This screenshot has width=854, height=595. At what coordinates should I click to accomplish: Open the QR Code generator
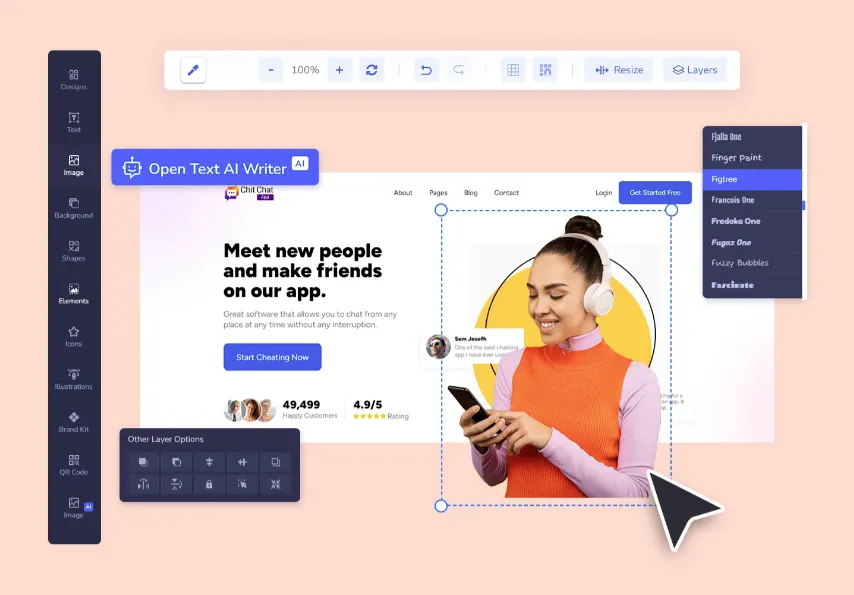point(74,464)
